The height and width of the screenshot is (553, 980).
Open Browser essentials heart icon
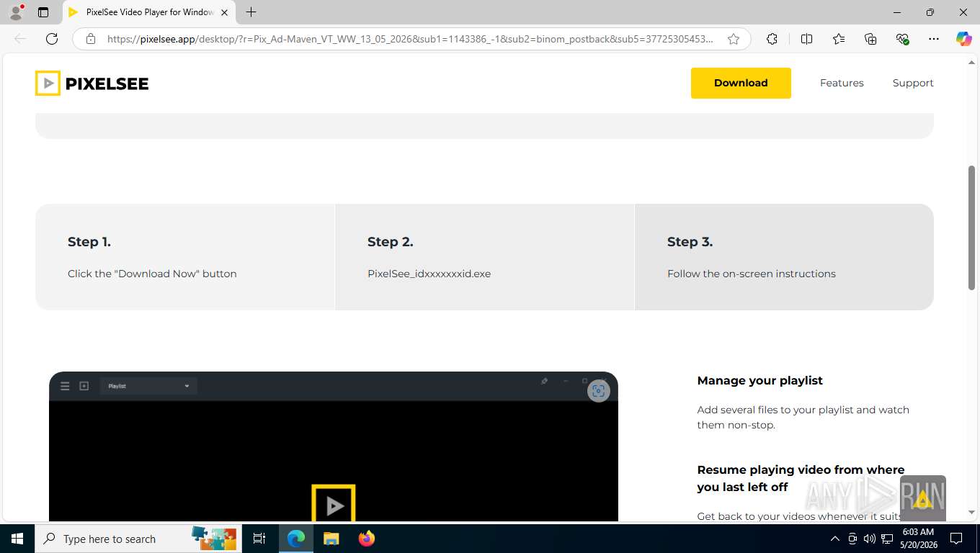(x=902, y=39)
